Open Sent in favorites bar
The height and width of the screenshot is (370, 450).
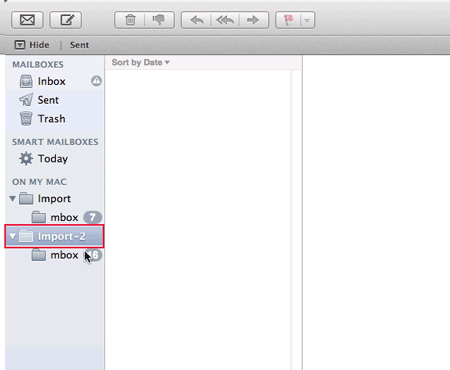79,45
